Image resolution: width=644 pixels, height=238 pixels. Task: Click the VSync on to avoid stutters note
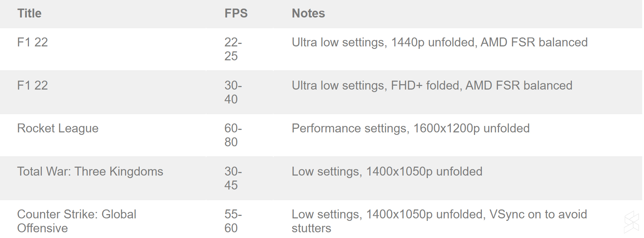(x=439, y=221)
